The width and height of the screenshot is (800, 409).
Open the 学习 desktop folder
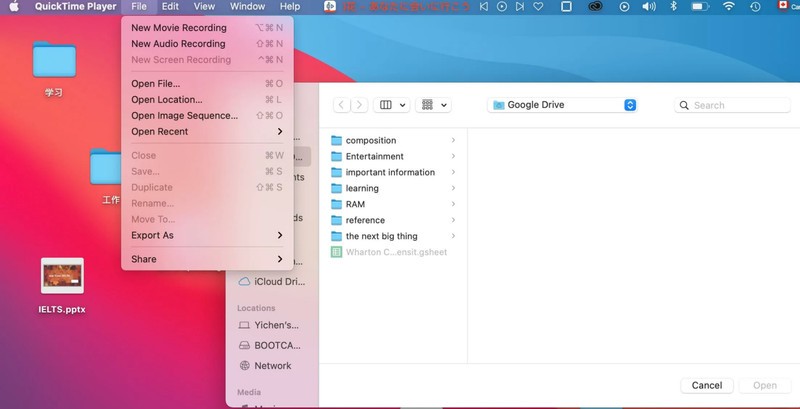point(54,70)
